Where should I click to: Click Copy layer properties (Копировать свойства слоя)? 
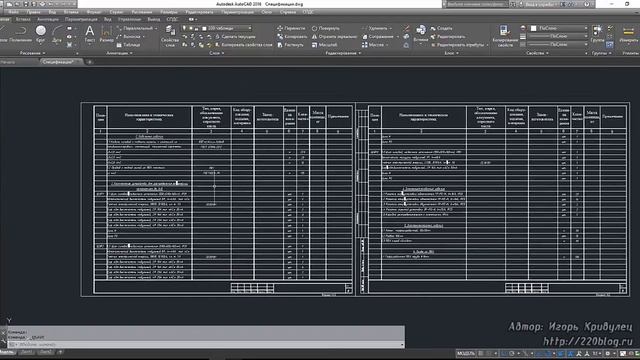click(x=243, y=45)
